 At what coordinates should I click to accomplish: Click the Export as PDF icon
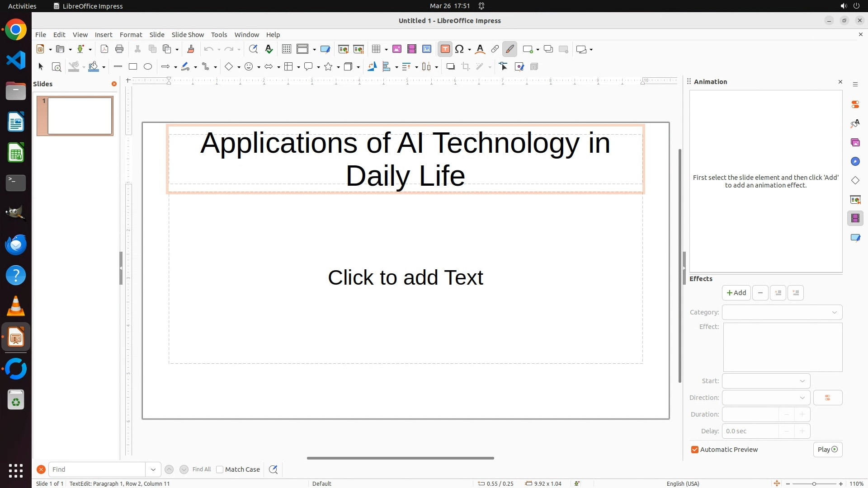tap(104, 49)
